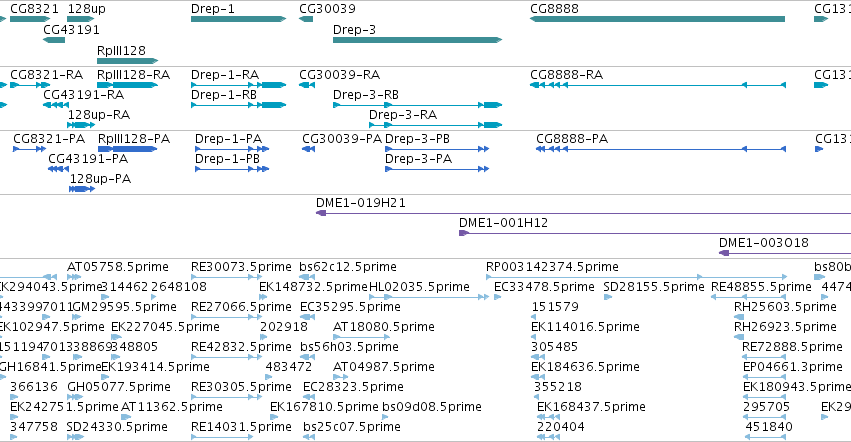
Task: Click the Drep-1-RA transcript label
Action: 225,74
